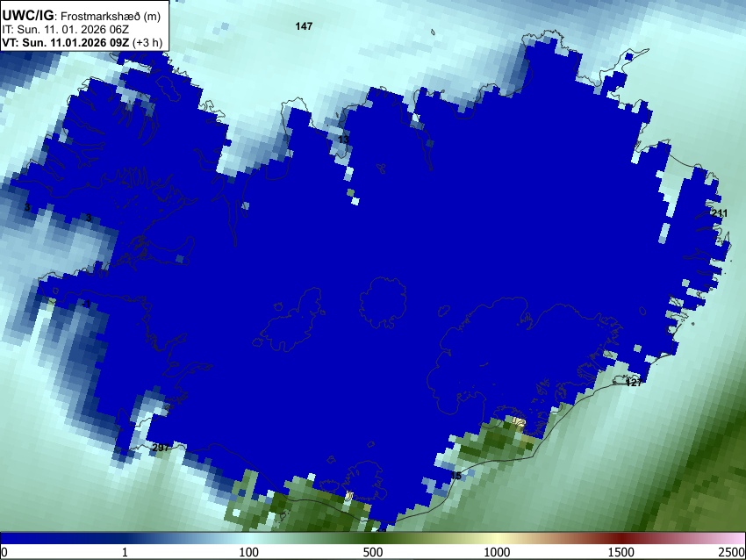Click the dark red part of the color bar
The width and height of the screenshot is (746, 560).
point(621,539)
